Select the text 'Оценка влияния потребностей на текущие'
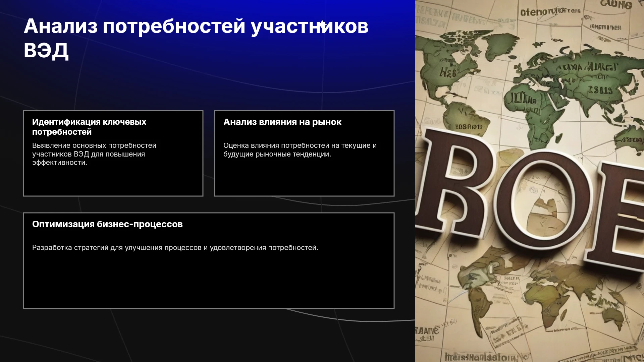 click(x=297, y=145)
